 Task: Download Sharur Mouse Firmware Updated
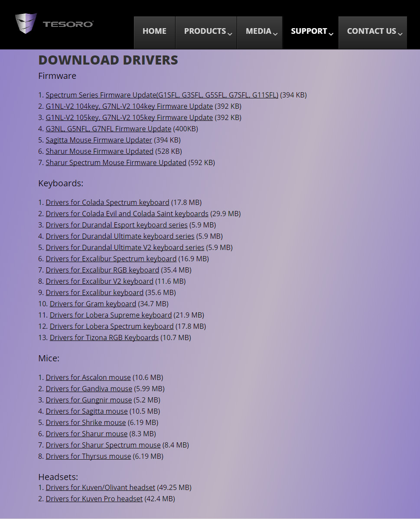coord(99,151)
